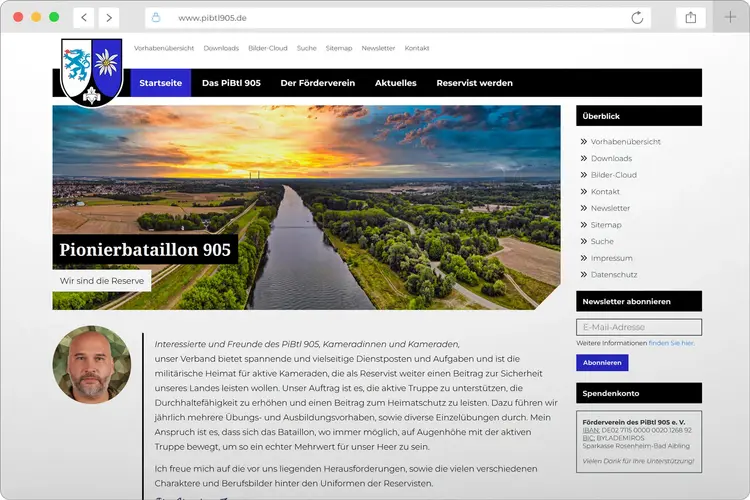Viewport: 750px width, 500px height.
Task: Expand the Aktuelles navigation menu
Action: click(395, 83)
